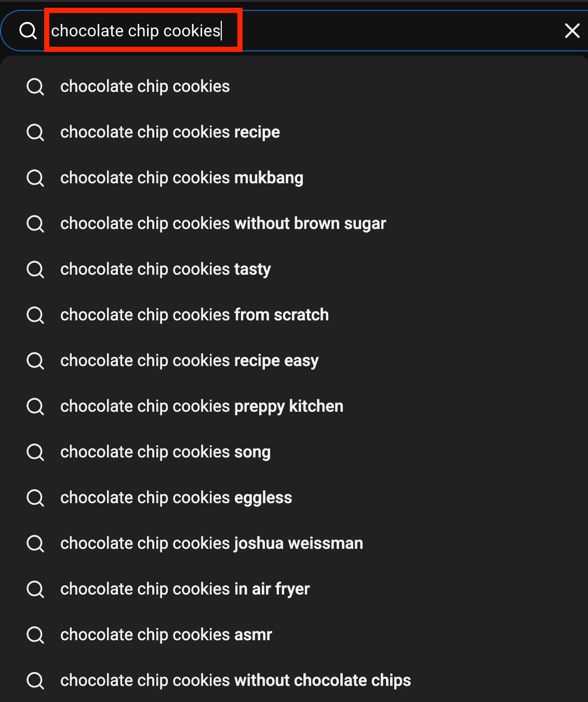Pick the 'in air fryer' suggestion

coord(185,589)
